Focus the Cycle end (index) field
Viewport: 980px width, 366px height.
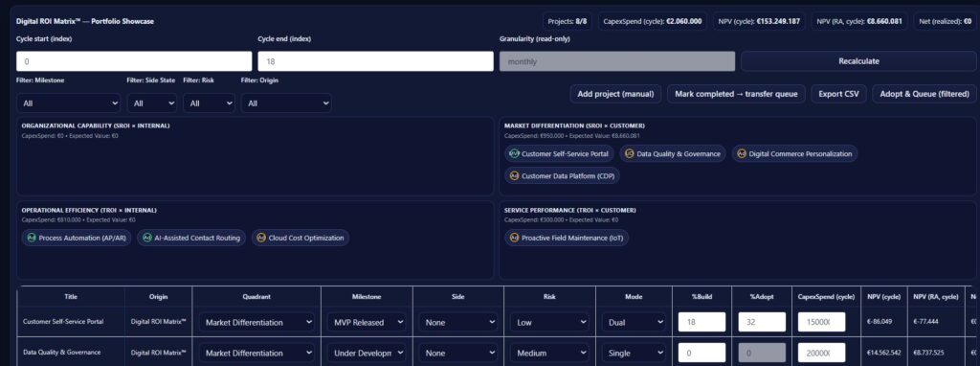click(375, 61)
